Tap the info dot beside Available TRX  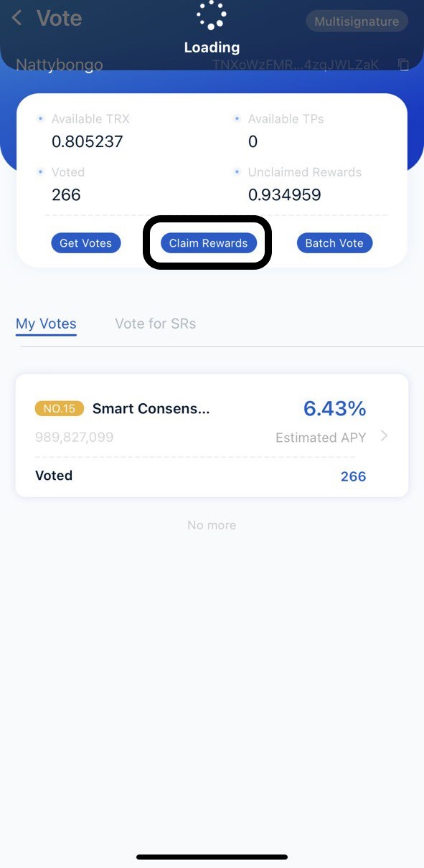[40, 119]
